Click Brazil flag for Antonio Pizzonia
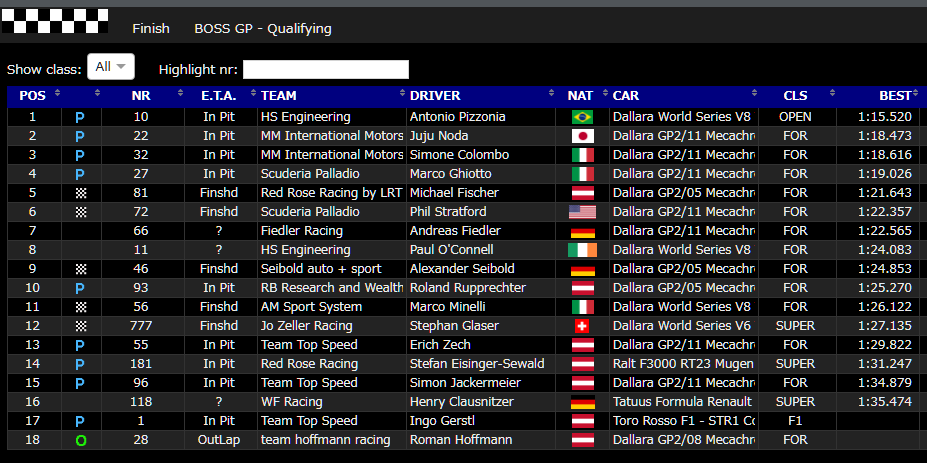927x463 pixels. tap(582, 117)
